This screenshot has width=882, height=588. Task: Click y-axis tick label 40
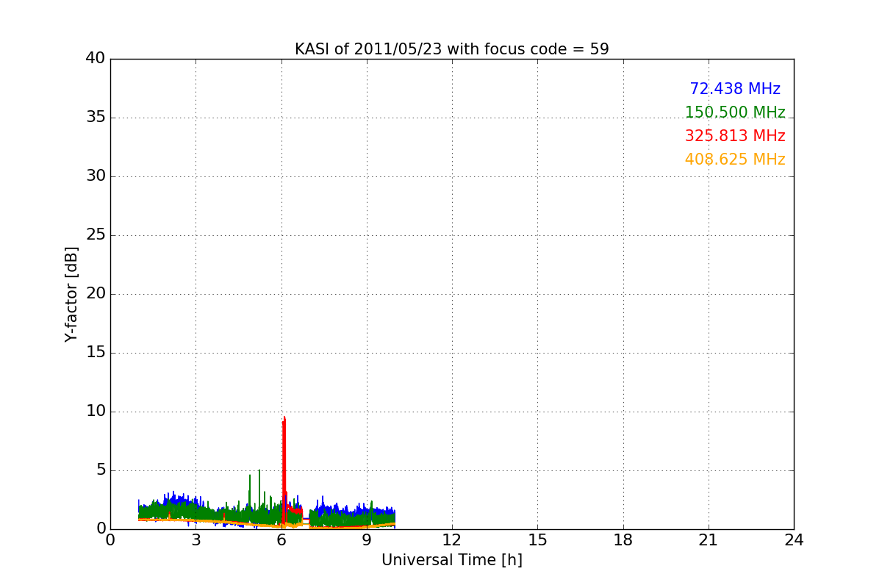tap(95, 59)
